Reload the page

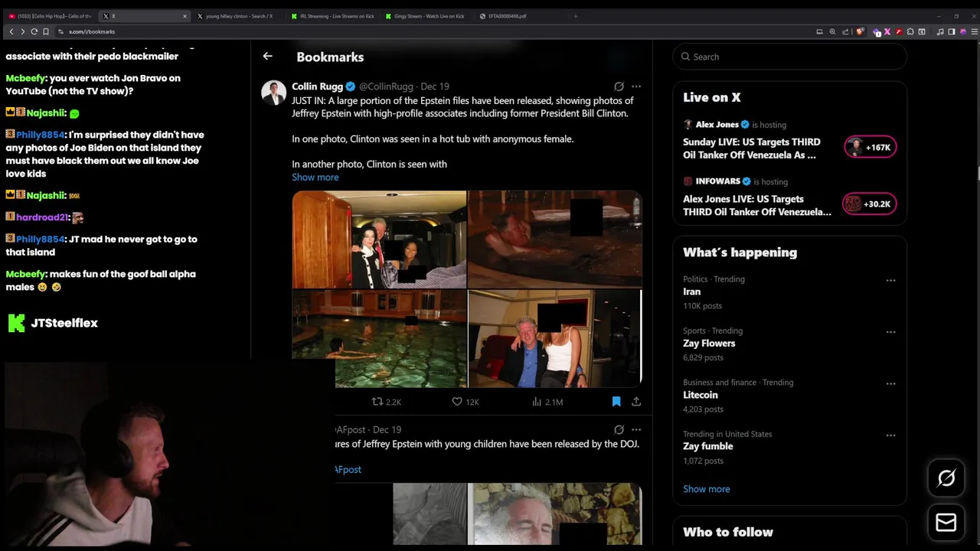34,31
